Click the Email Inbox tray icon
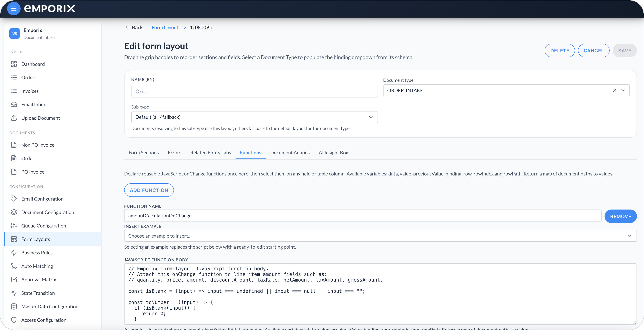The height and width of the screenshot is (330, 644). 14,104
